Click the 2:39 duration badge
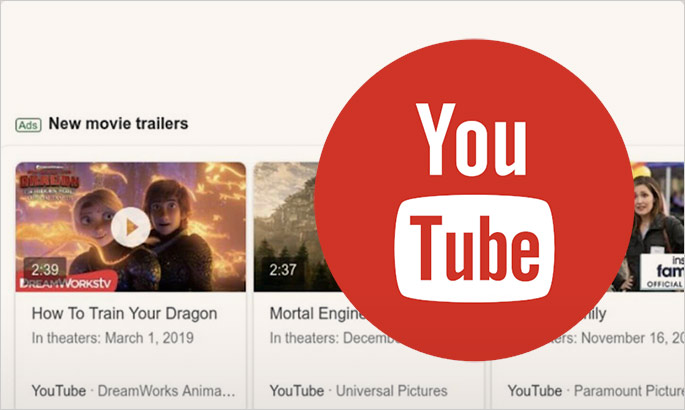 pyautogui.click(x=45, y=269)
